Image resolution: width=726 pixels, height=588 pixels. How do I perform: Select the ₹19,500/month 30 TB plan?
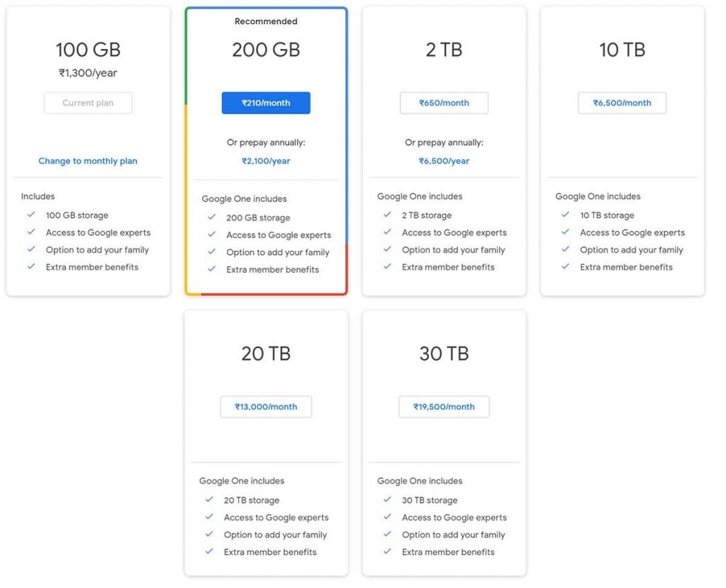(444, 407)
